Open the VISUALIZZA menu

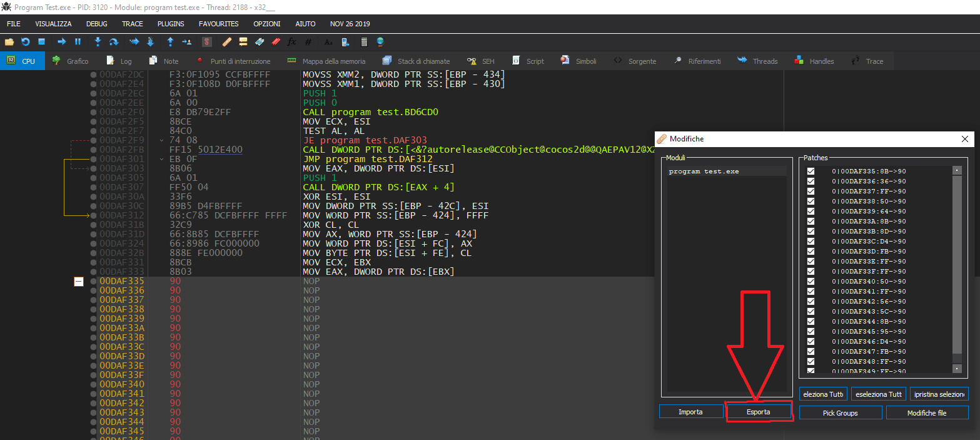tap(53, 24)
